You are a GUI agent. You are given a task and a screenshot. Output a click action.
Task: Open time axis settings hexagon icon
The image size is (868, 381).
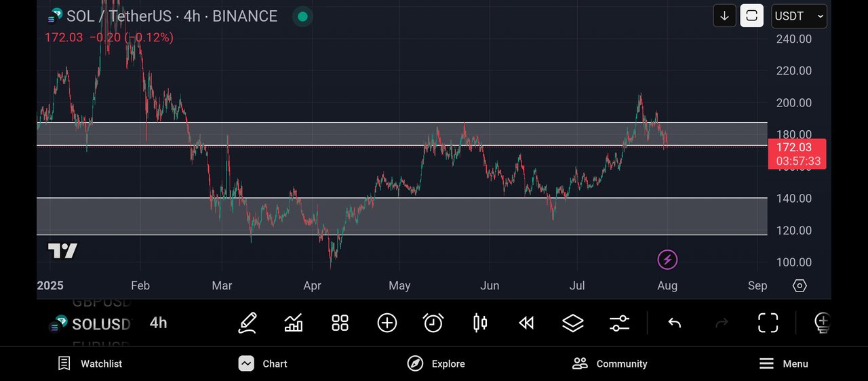tap(800, 285)
